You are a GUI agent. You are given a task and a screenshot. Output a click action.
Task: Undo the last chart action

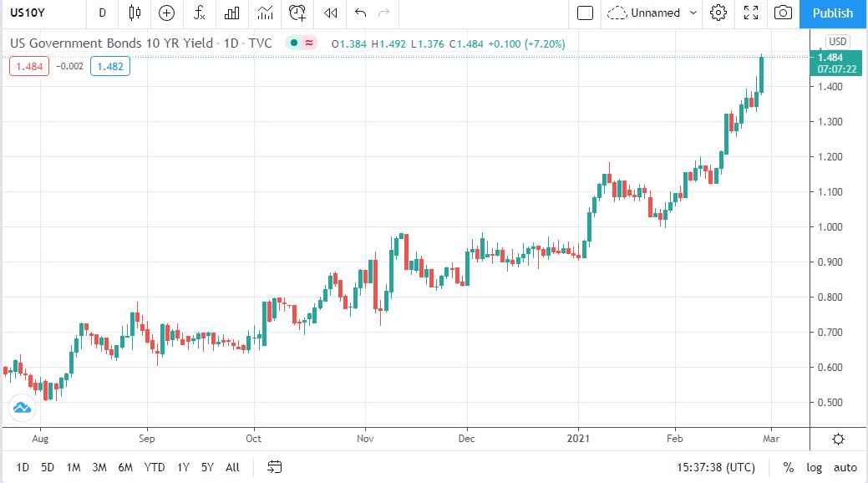coord(360,13)
